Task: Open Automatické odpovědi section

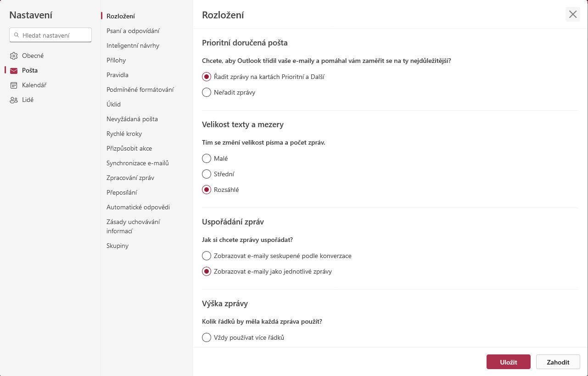Action: click(138, 207)
